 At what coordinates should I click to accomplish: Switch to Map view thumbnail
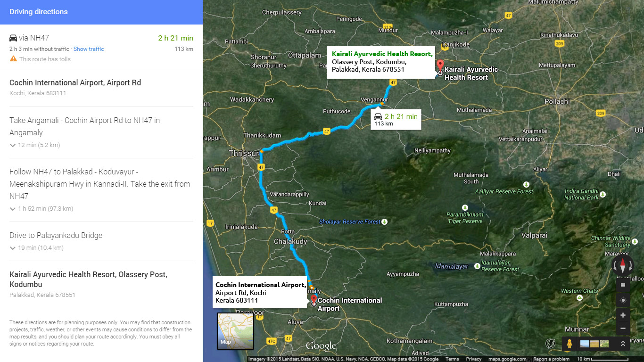tap(235, 331)
